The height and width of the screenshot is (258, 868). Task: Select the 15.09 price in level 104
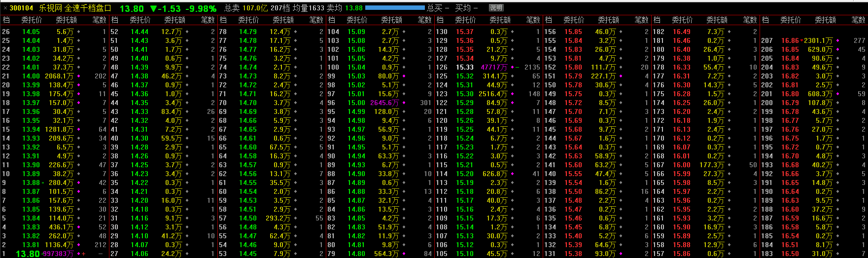coord(356,32)
